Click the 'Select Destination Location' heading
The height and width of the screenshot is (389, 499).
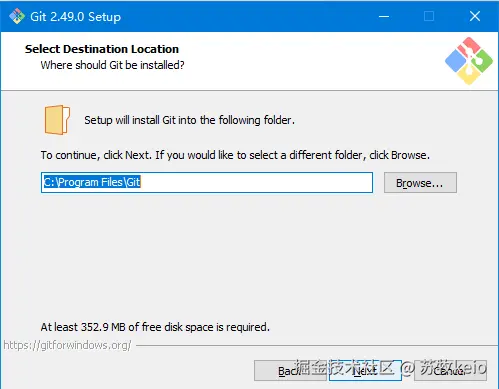pos(102,49)
